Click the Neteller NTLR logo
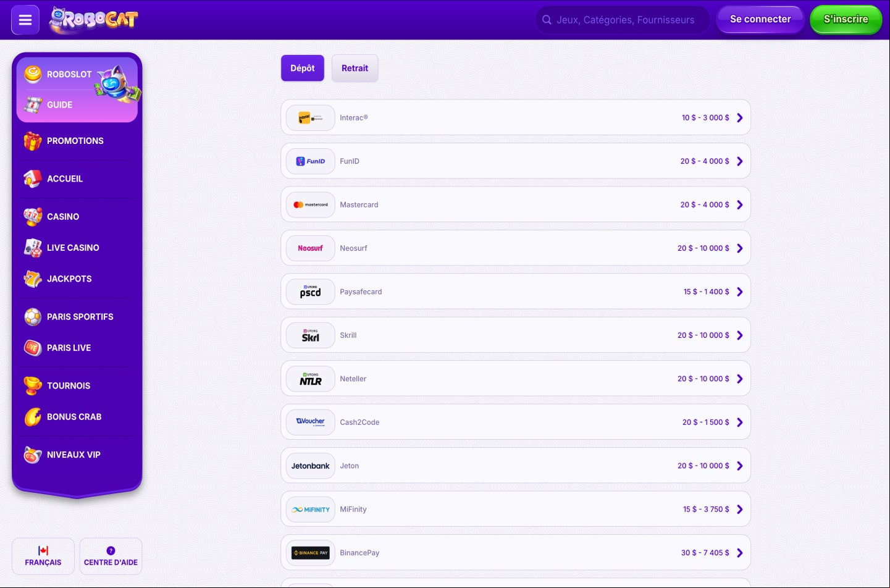 point(310,379)
